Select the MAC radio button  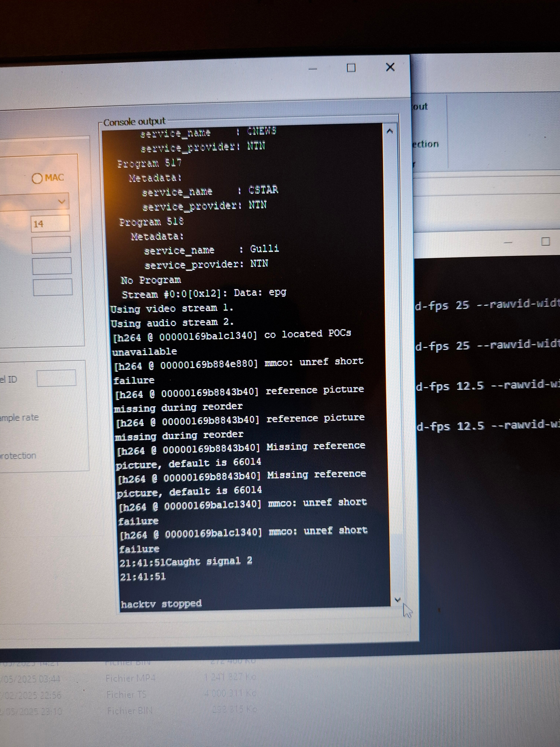37,178
